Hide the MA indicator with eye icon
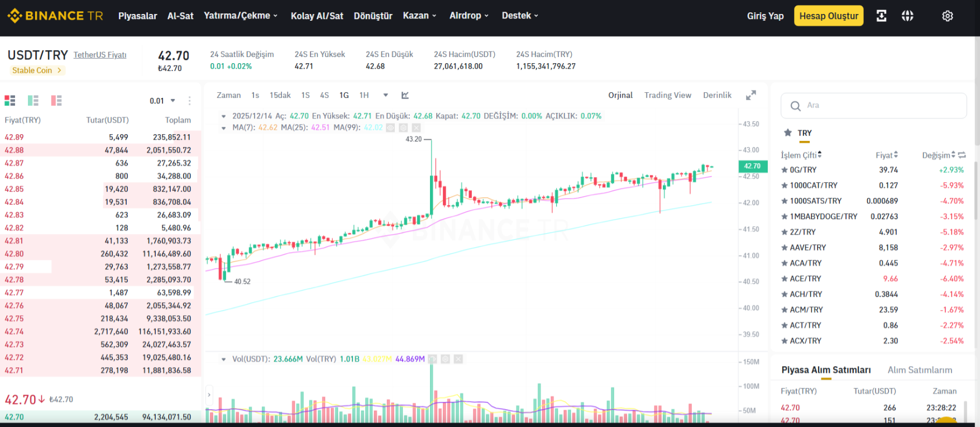This screenshot has height=427, width=980. click(x=390, y=127)
